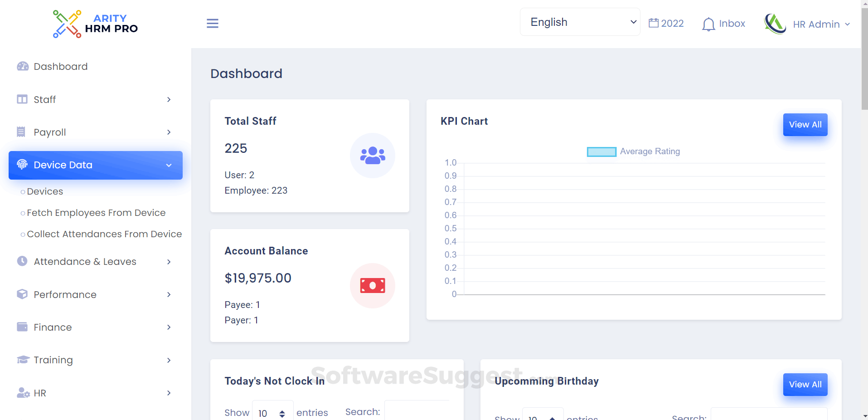Viewport: 868px width, 420px height.
Task: Click the Total Staff heading
Action: click(x=250, y=121)
